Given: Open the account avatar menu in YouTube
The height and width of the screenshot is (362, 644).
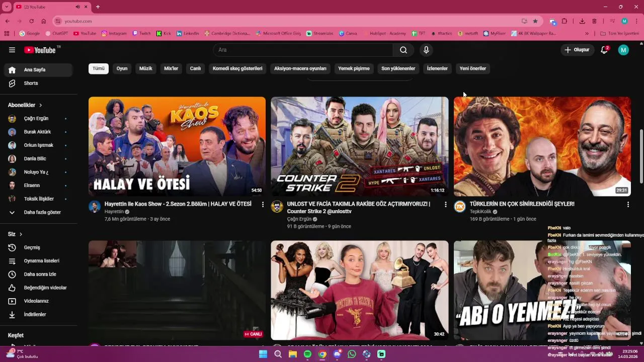Looking at the screenshot, I should click(x=623, y=50).
